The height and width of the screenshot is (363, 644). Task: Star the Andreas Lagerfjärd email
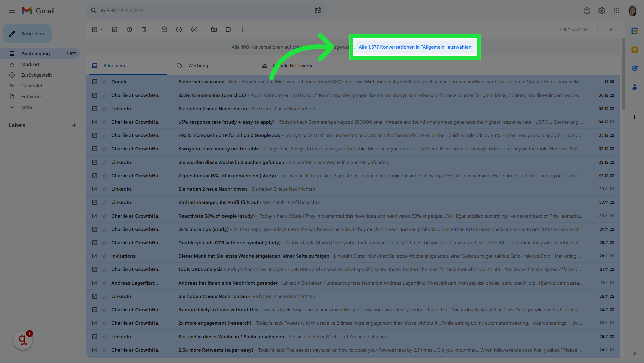coord(105,283)
